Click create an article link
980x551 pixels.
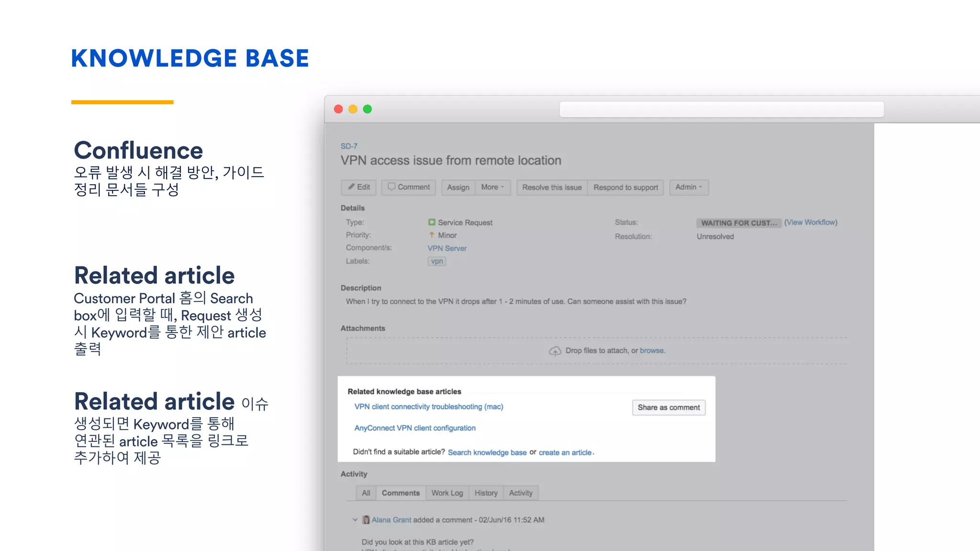(565, 452)
